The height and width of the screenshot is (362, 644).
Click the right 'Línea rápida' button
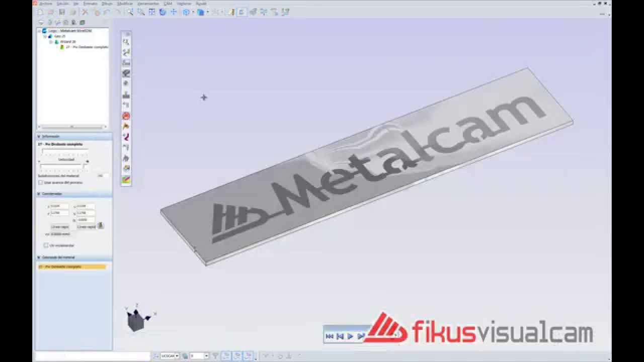click(x=86, y=227)
